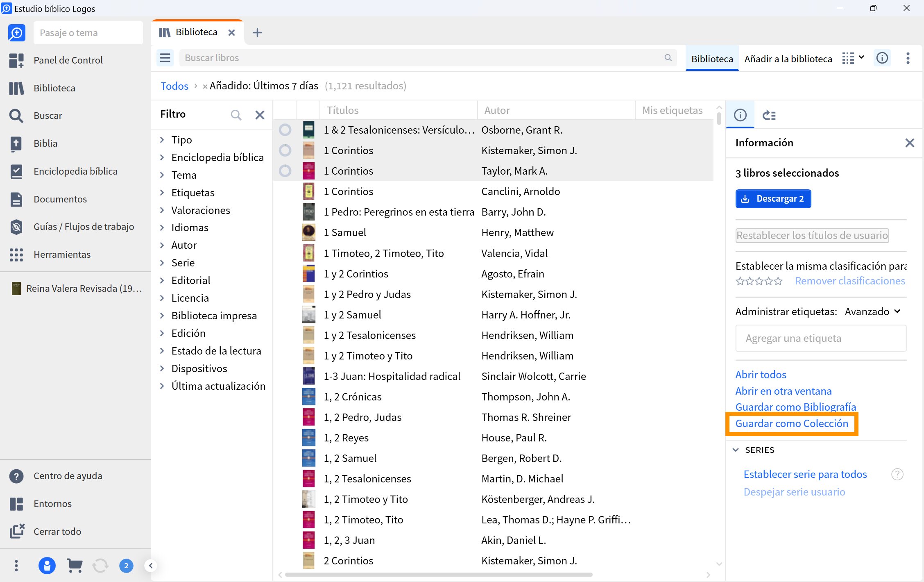Click Cerrar todo to close all panels
This screenshot has width=924, height=582.
pos(57,532)
